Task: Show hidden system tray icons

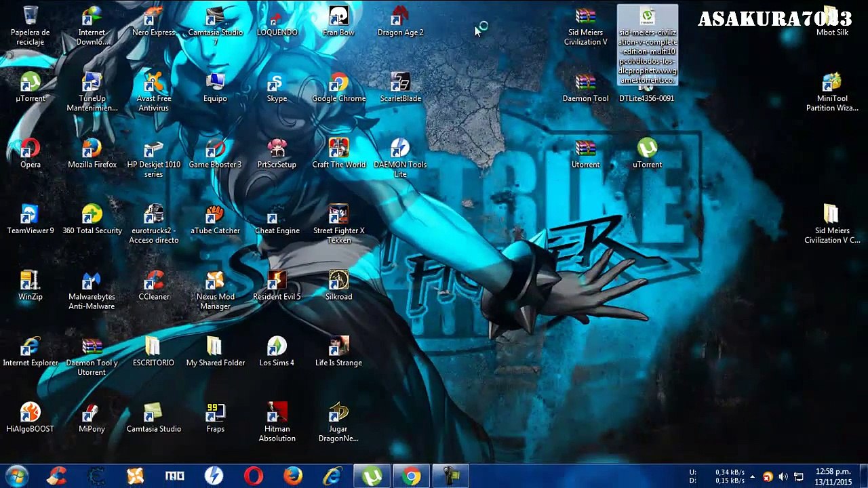Action: coord(752,476)
